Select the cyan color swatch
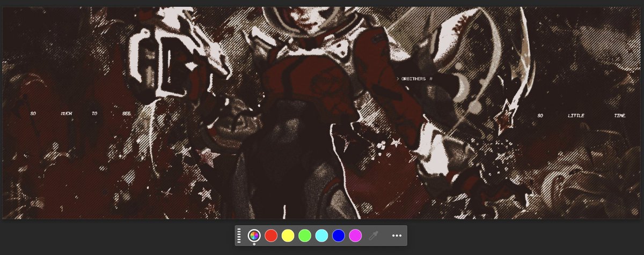The image size is (644, 255). [321, 235]
